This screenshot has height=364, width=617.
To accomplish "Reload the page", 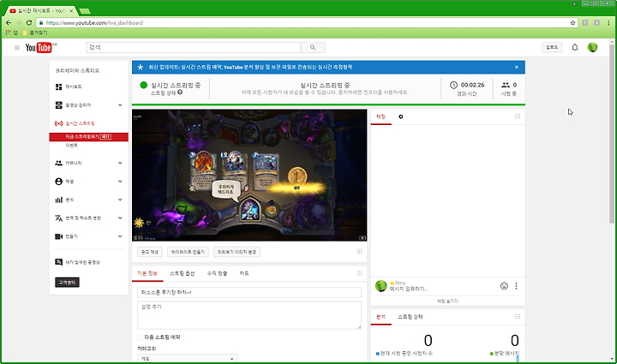I will click(x=29, y=23).
